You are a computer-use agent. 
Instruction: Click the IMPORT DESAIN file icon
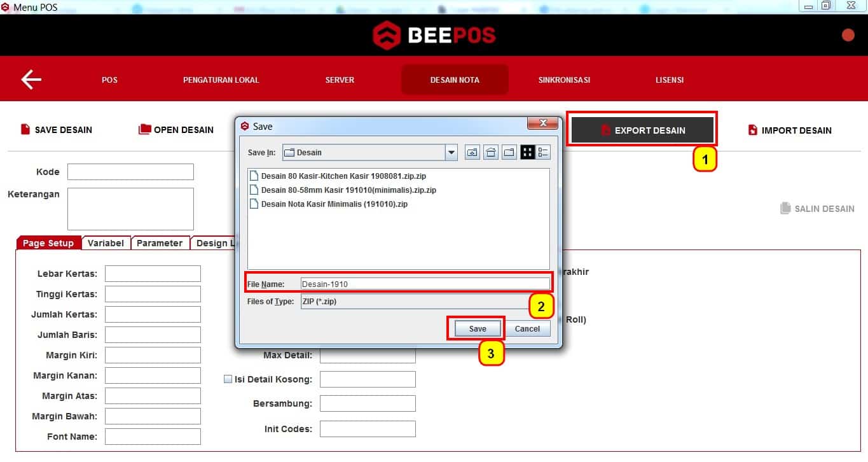point(753,130)
